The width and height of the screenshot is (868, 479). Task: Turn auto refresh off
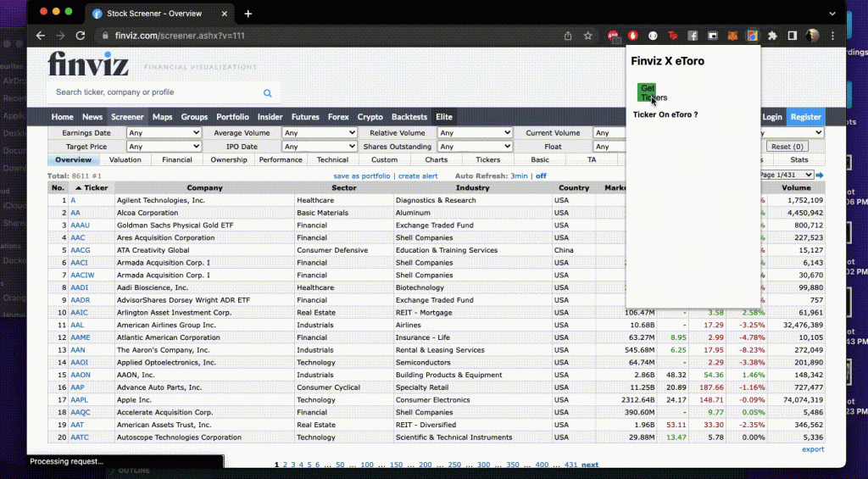(541, 175)
